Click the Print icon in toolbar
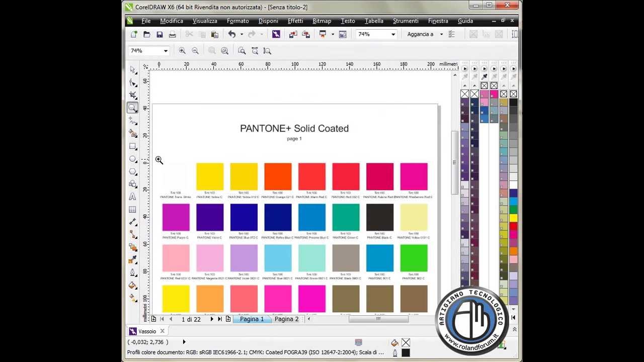 click(x=173, y=34)
